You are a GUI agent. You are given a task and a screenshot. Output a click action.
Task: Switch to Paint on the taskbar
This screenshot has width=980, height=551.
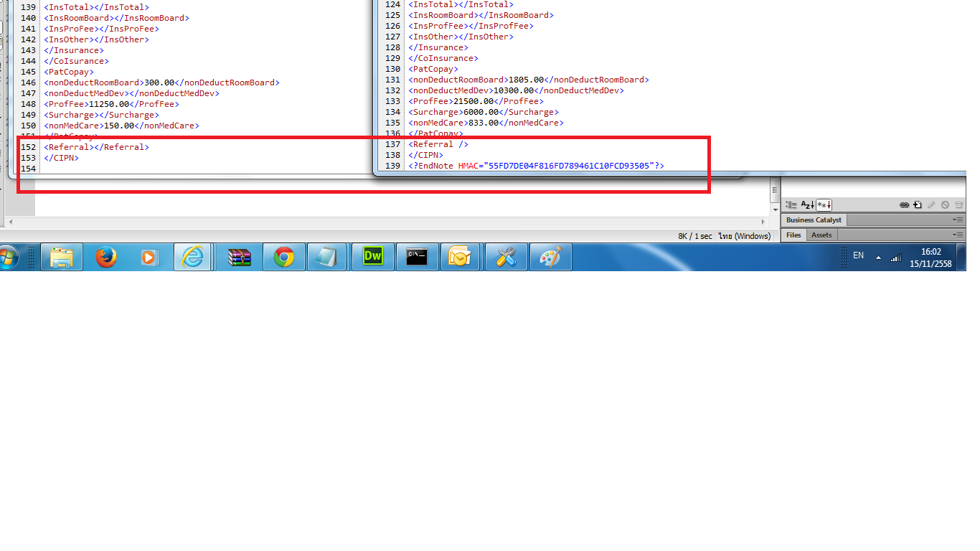click(550, 257)
